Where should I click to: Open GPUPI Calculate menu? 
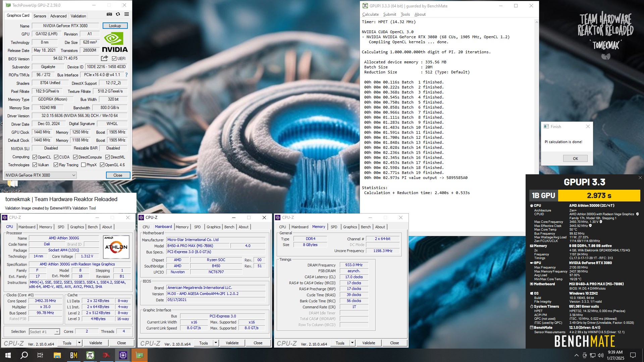(370, 14)
